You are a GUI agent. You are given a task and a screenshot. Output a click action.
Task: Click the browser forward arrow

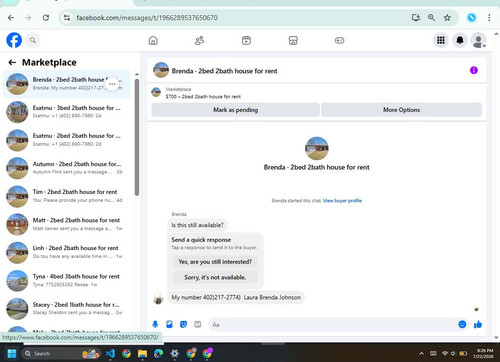coord(28,18)
